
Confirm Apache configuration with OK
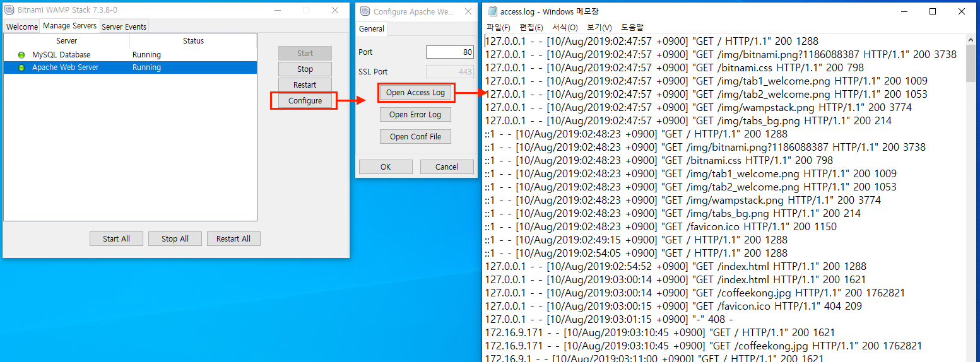[386, 167]
